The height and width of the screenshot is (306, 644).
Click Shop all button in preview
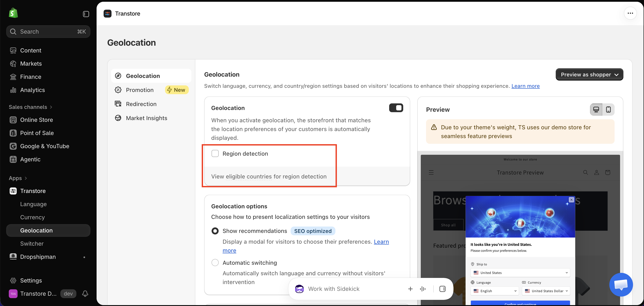[448, 225]
